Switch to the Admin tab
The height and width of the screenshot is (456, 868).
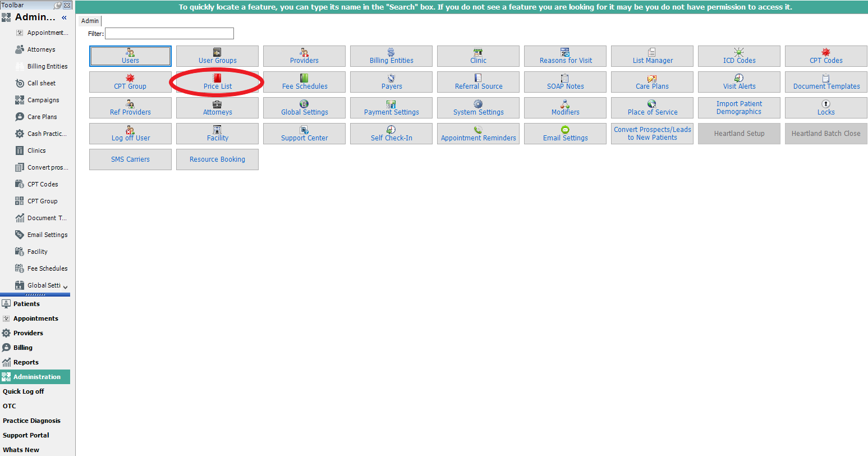tap(90, 21)
